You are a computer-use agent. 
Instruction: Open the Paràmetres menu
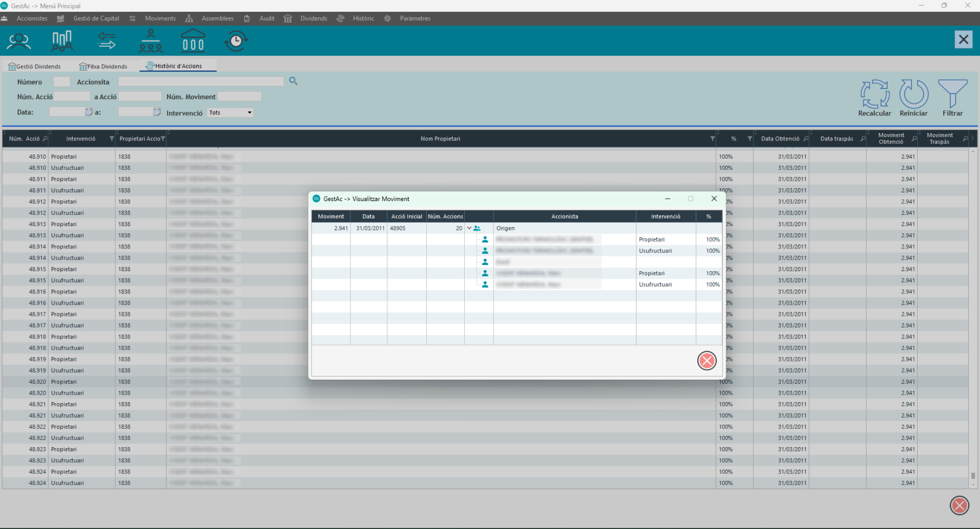click(415, 18)
